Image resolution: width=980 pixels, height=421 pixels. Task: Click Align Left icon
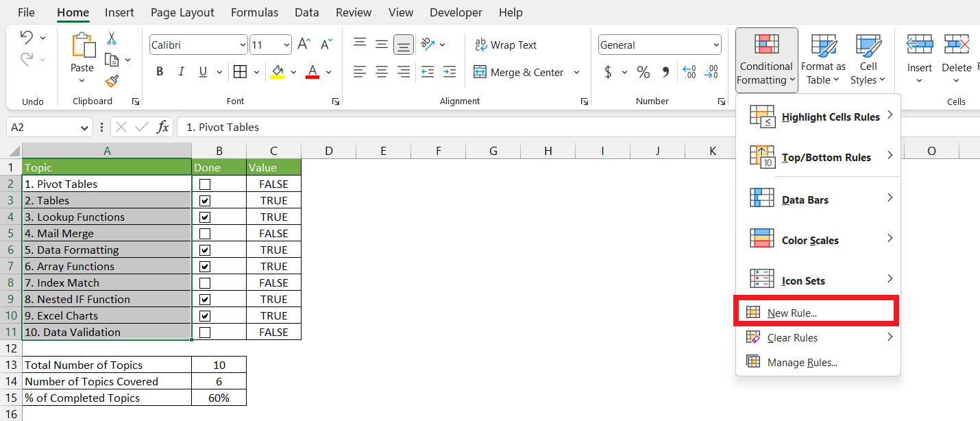click(360, 72)
